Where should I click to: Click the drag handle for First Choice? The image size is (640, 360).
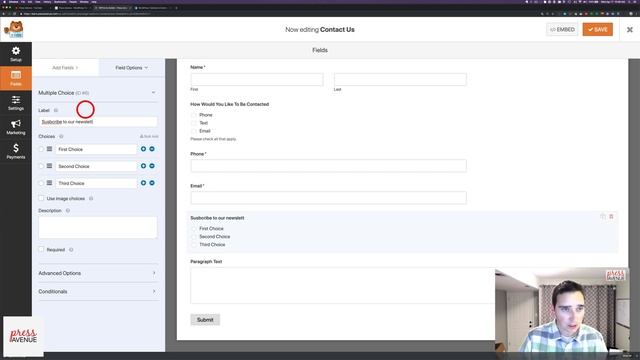(x=49, y=149)
